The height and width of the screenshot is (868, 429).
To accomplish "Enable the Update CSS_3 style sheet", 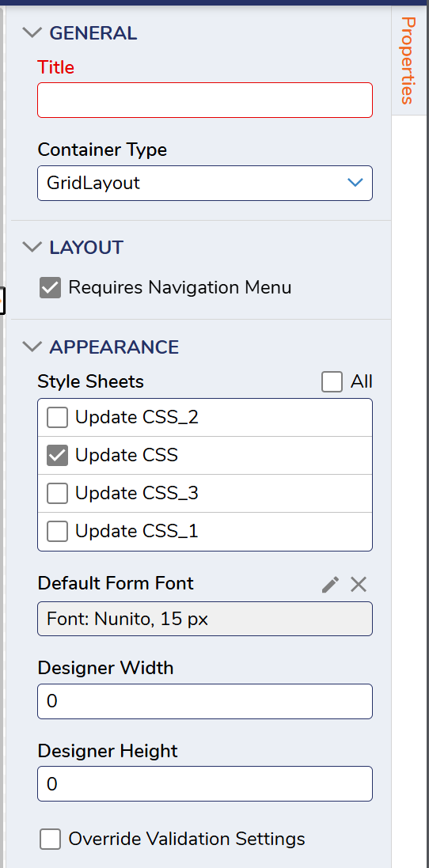I will tap(58, 493).
